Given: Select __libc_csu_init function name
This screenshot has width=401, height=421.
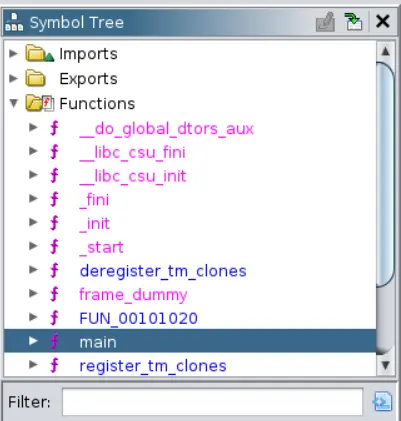Looking at the screenshot, I should 133,176.
